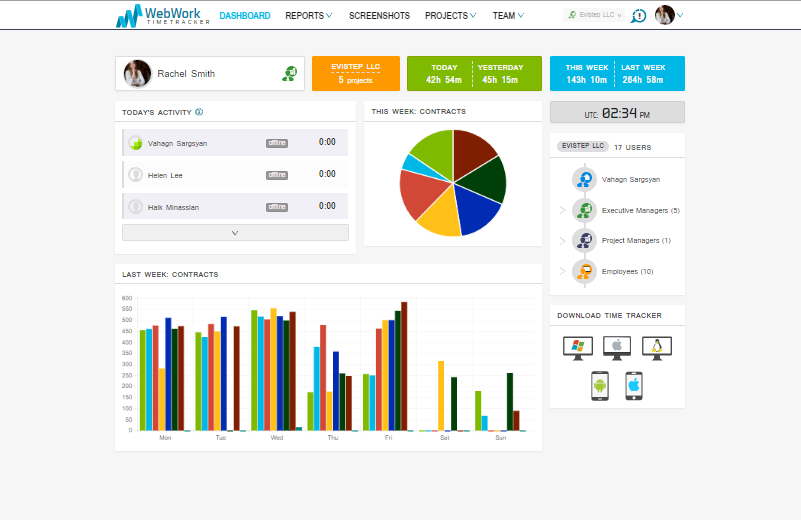Download the Mac time tracker
This screenshot has height=520, width=801.
tap(617, 348)
